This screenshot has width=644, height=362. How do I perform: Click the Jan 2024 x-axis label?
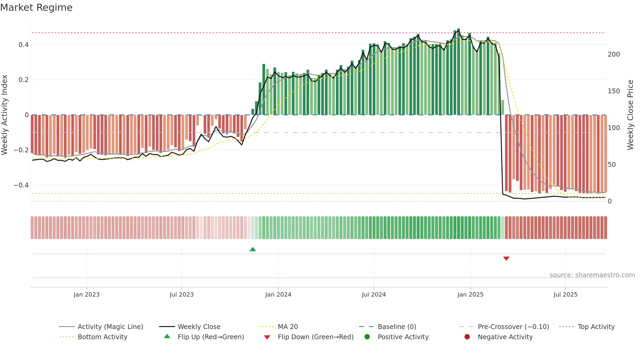(278, 294)
